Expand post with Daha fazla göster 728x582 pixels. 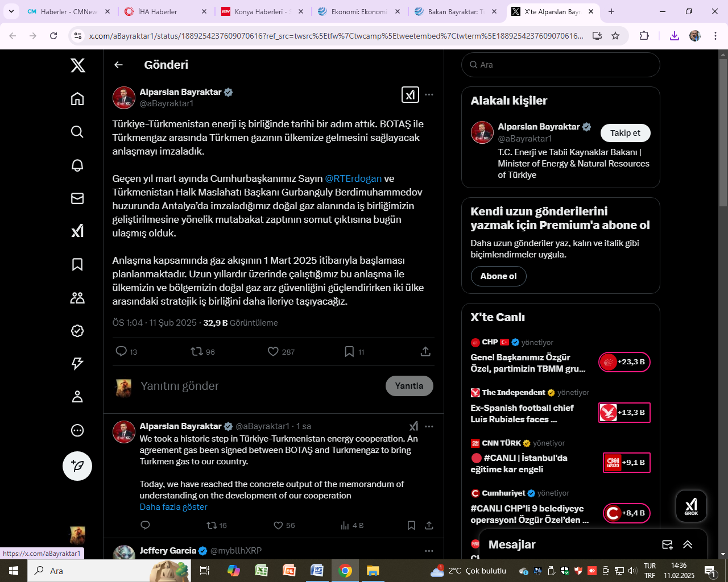(x=173, y=507)
